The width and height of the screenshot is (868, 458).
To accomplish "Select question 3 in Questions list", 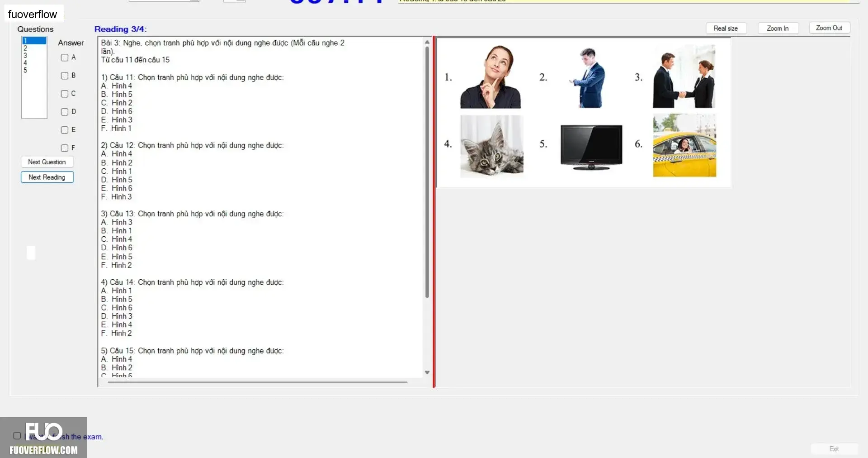I will [34, 55].
